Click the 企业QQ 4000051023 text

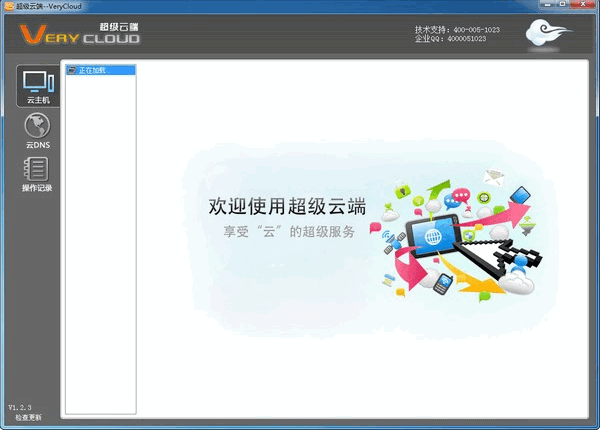[450, 39]
